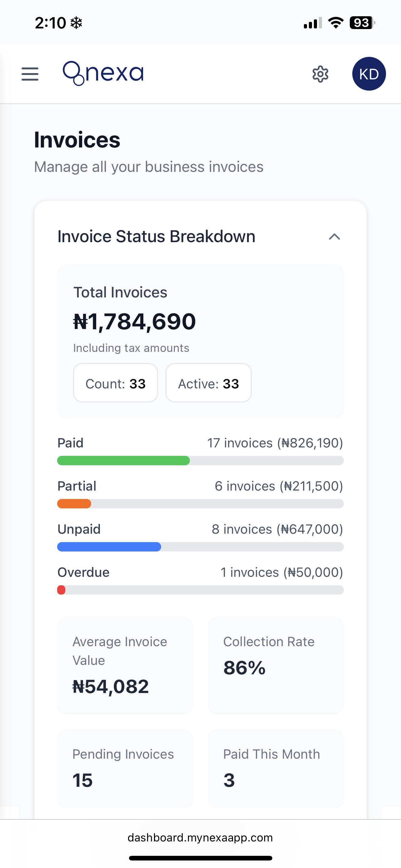Click the orange Partial progress bar
The image size is (401, 868).
[74, 504]
